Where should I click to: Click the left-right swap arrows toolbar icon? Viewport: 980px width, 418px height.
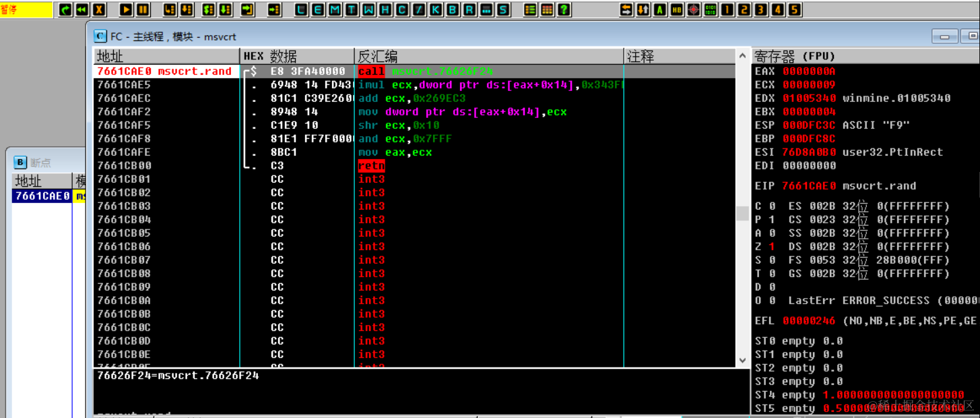click(x=626, y=9)
